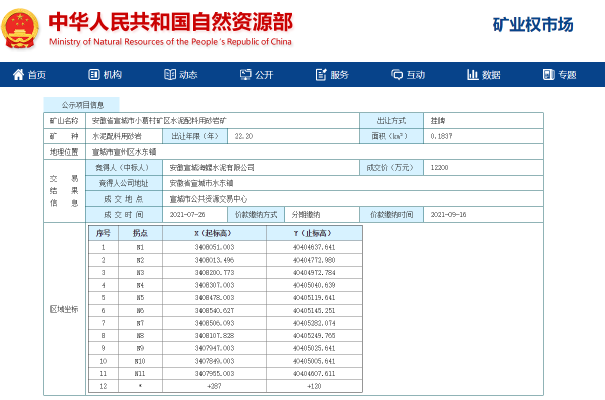Click the 专题 special topics icon
The height and width of the screenshot is (400, 605).
pyautogui.click(x=548, y=75)
